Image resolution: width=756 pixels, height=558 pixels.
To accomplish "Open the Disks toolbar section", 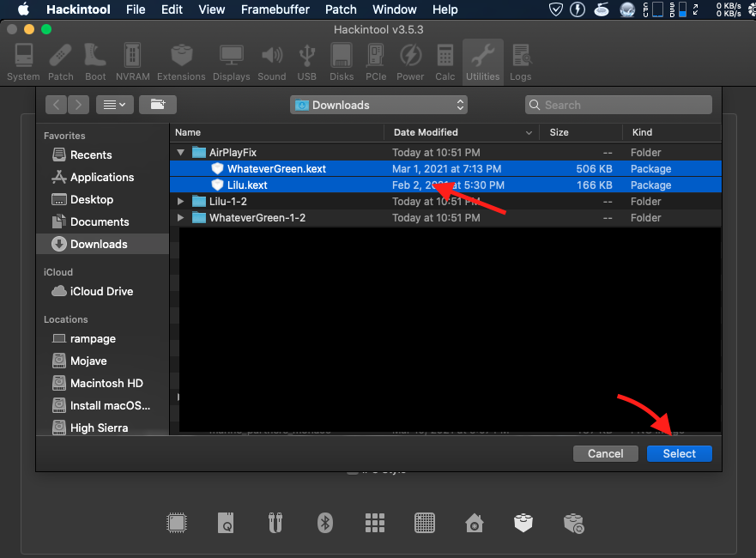I will tap(342, 62).
